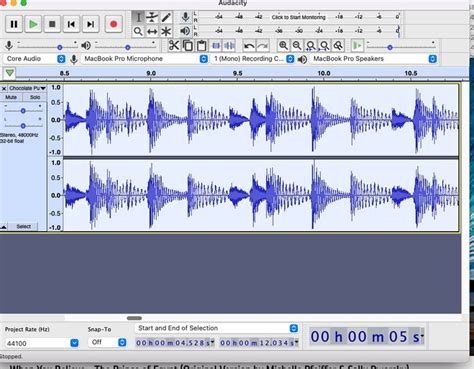
Task: Close the track with its X button
Action: (x=4, y=89)
